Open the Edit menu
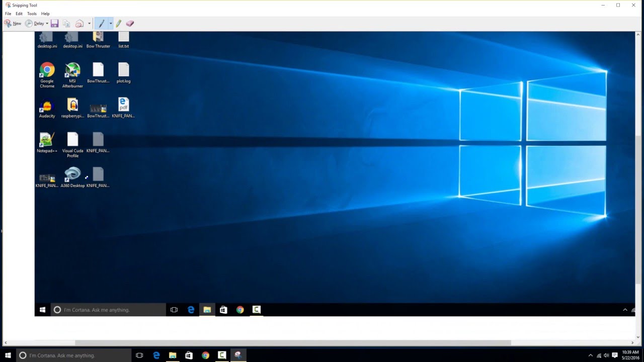644x362 pixels. point(19,14)
